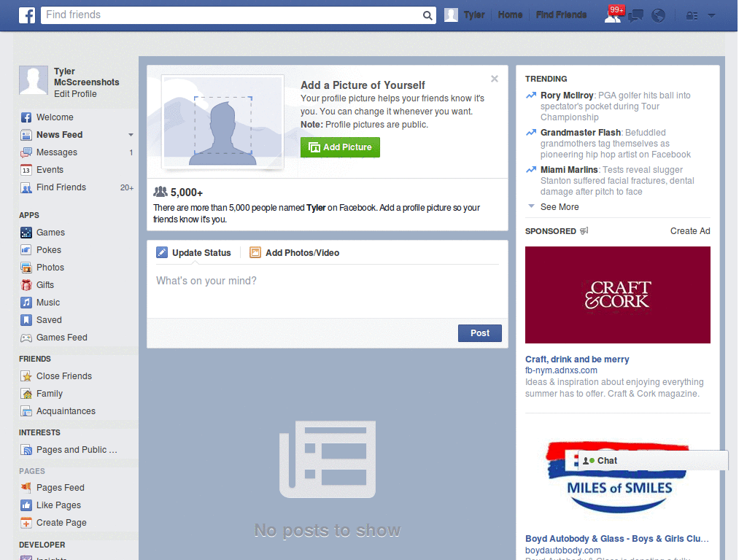Click the boydautobody.com link

pos(562,551)
